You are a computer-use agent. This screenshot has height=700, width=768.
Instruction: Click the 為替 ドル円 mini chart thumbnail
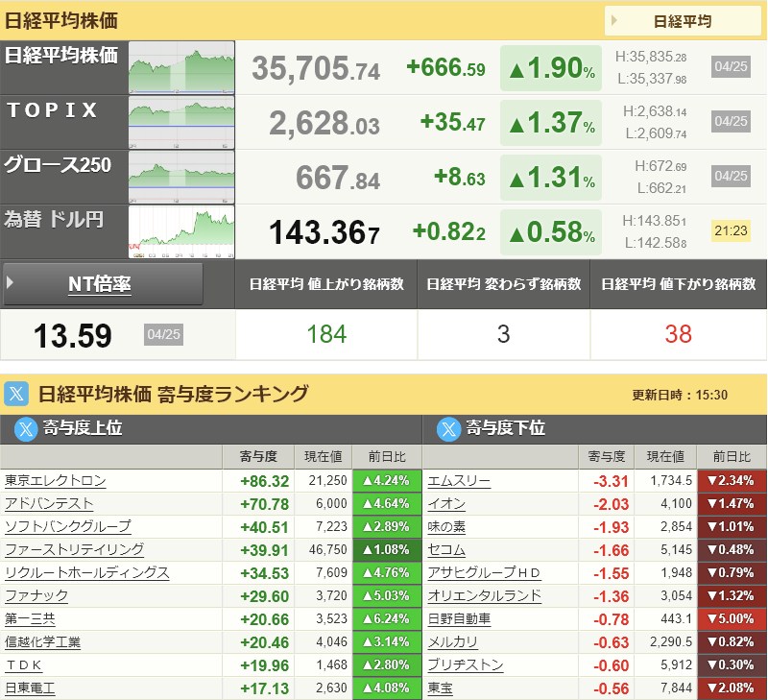click(x=181, y=232)
